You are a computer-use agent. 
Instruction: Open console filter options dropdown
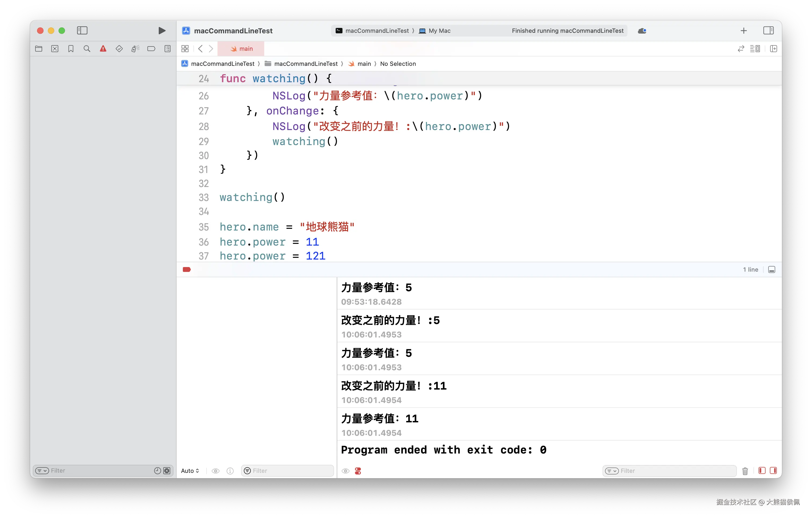point(611,471)
